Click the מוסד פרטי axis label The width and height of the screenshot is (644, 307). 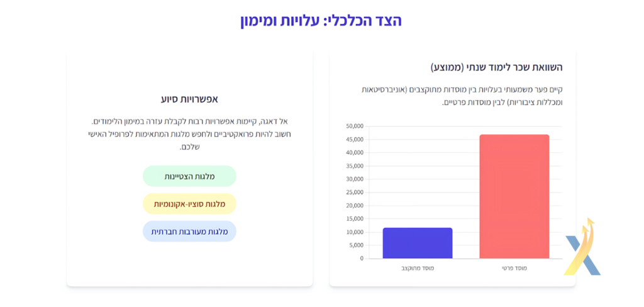click(x=514, y=268)
